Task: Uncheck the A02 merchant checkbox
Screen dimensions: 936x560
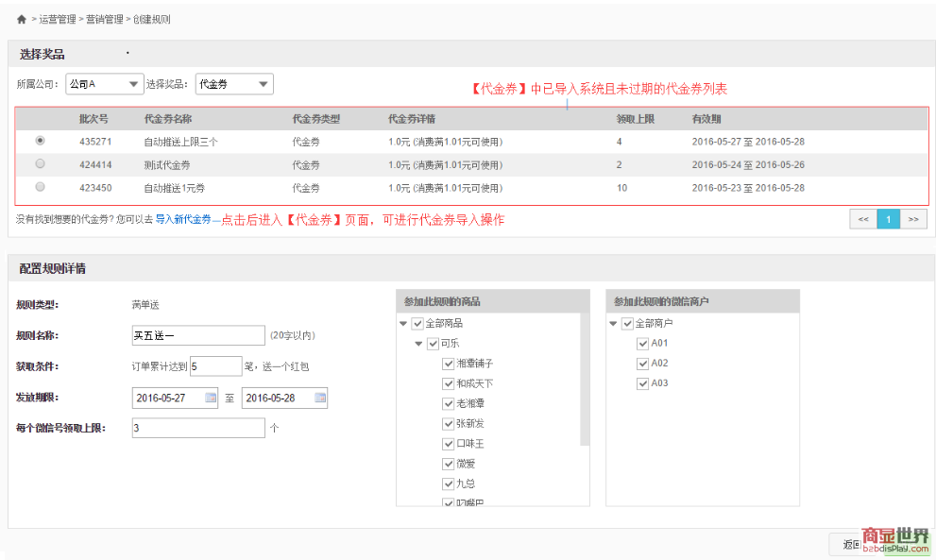Action: click(x=643, y=364)
